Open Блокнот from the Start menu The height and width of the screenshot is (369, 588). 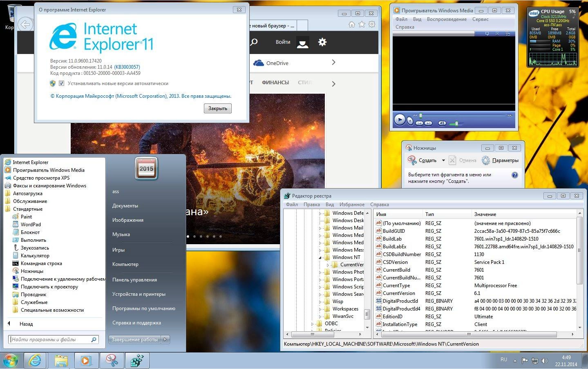point(30,232)
